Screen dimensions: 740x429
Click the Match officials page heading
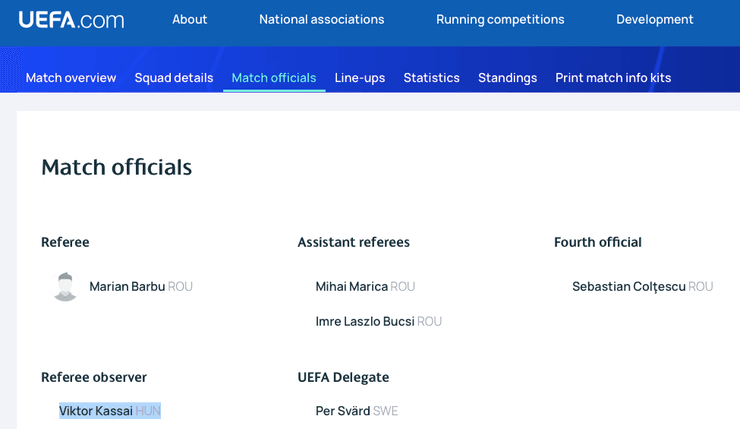coord(116,167)
